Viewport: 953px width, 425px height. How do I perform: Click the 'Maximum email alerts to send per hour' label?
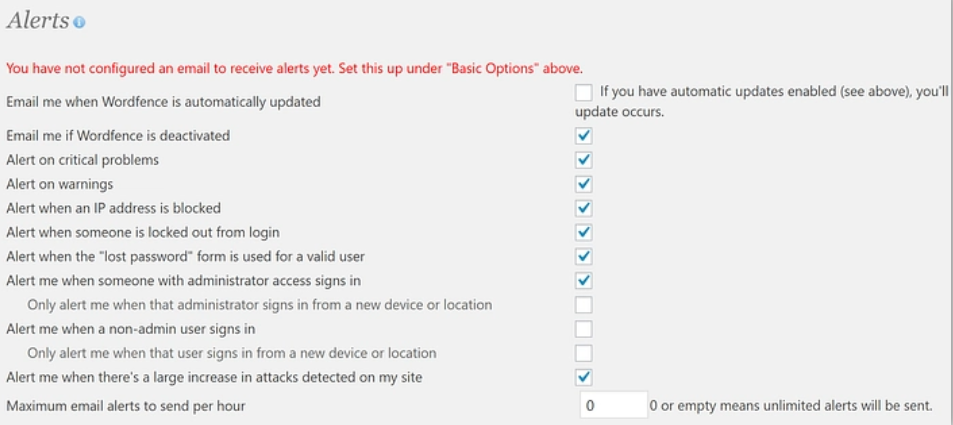(126, 406)
